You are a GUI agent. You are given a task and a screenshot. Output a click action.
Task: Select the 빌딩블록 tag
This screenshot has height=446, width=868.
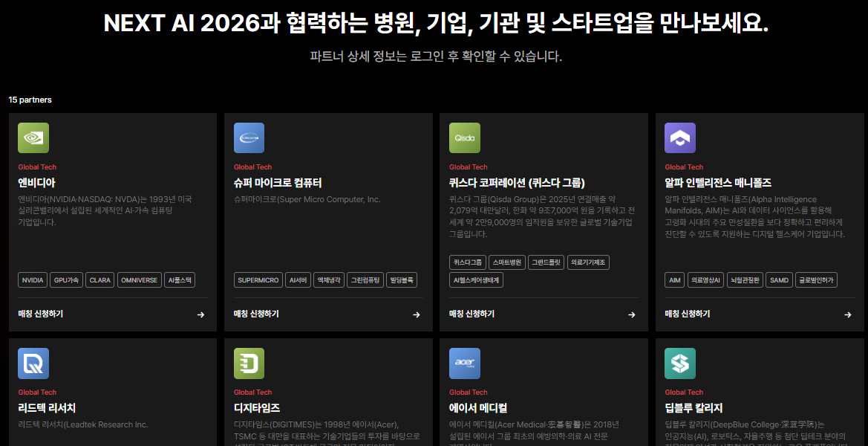click(402, 279)
